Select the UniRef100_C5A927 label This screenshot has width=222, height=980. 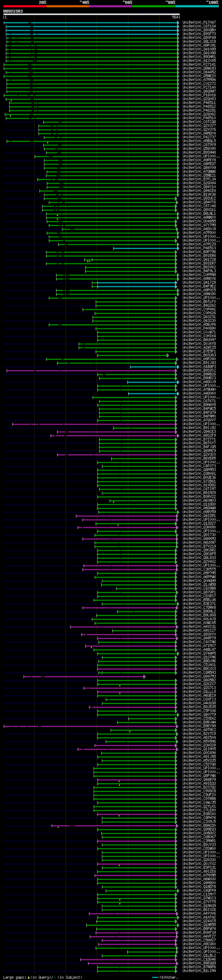199,940
